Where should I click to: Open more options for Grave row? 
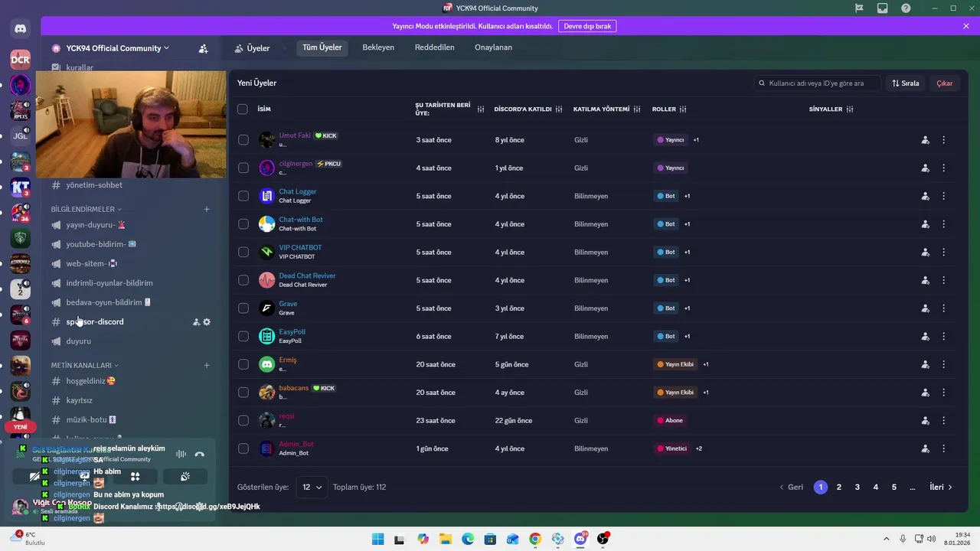tap(943, 308)
